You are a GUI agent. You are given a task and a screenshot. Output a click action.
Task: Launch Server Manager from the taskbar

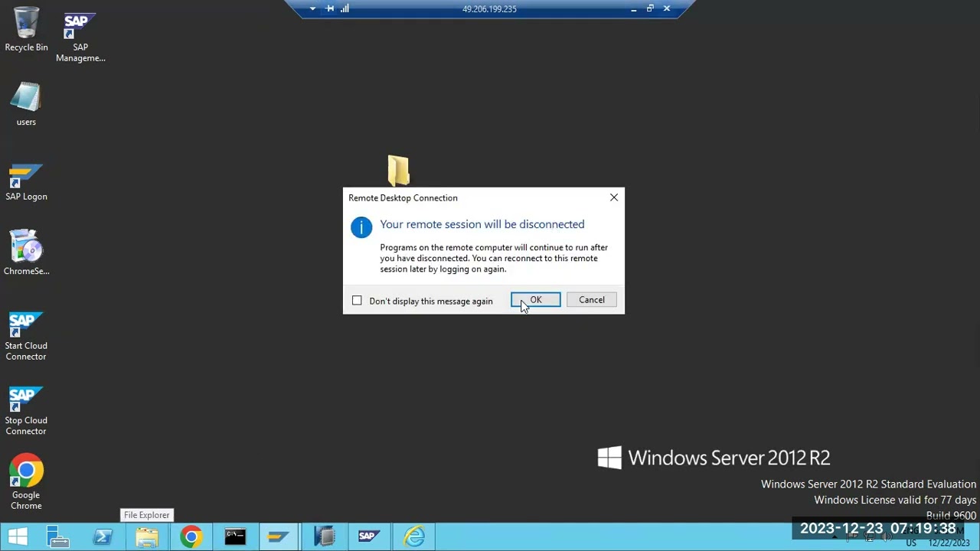click(x=58, y=536)
